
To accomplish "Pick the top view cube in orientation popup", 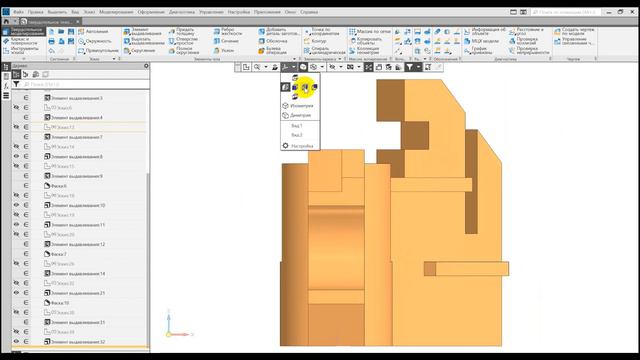I will point(295,78).
